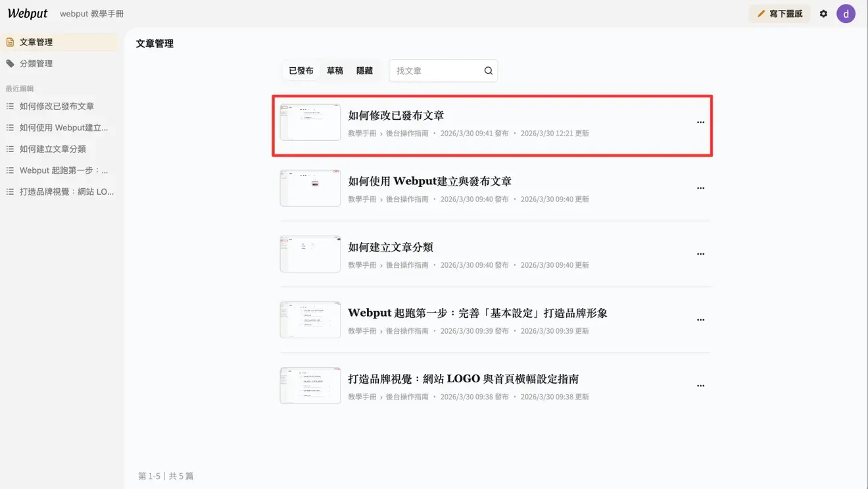
Task: Click thumbnail of 如何使用 Webput建立與發布文章
Action: (x=310, y=188)
